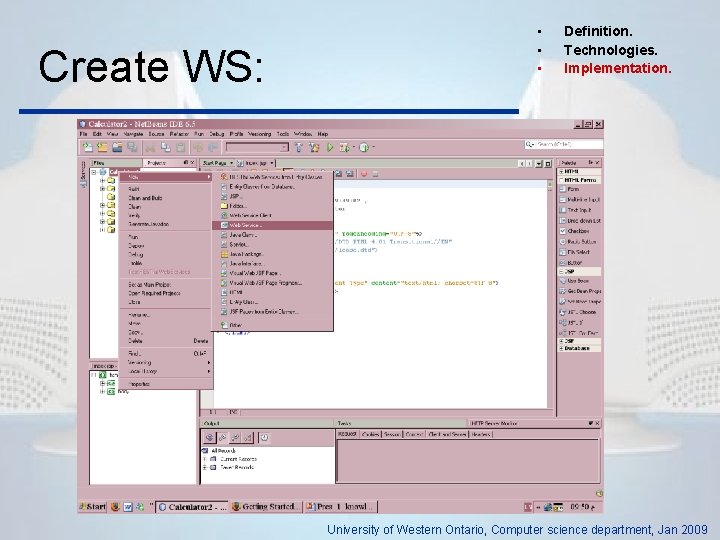The width and height of the screenshot is (720, 540).
Task: Click the Pres taskbar button
Action: 340,507
